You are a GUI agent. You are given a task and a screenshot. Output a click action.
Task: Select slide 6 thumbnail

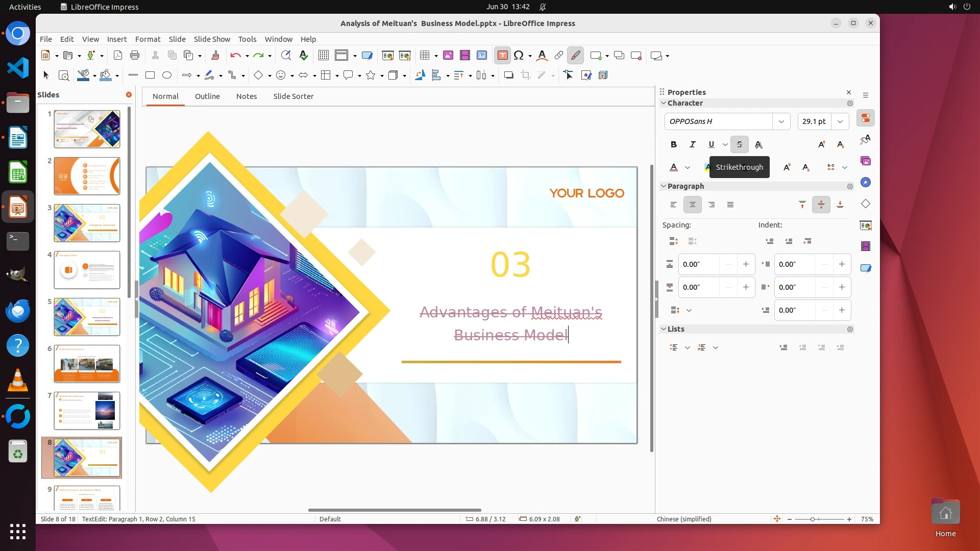tap(87, 364)
